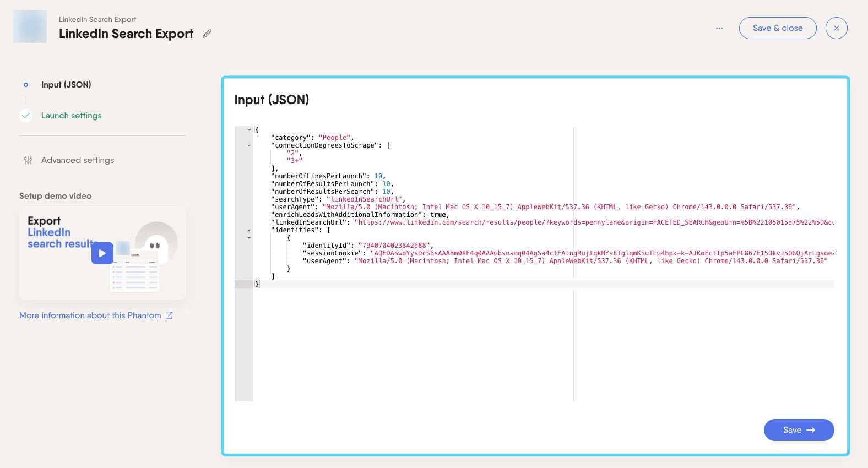This screenshot has height=468, width=868.
Task: Click the small LinkedIn Search Export subtitle
Action: click(x=97, y=19)
